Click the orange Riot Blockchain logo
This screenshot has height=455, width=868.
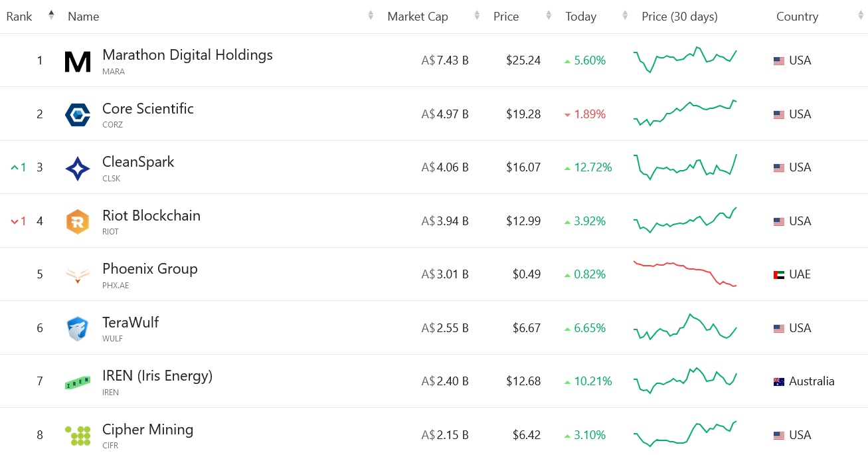pyautogui.click(x=78, y=221)
